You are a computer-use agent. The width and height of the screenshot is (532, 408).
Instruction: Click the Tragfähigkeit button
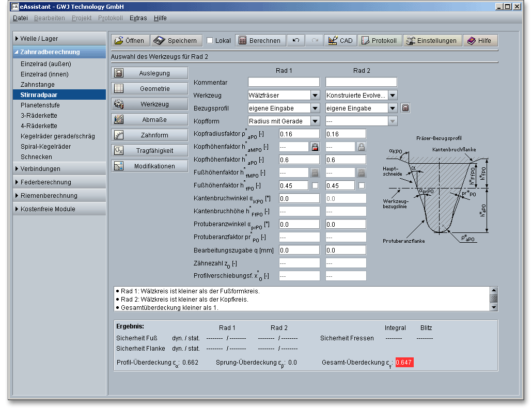pos(150,151)
